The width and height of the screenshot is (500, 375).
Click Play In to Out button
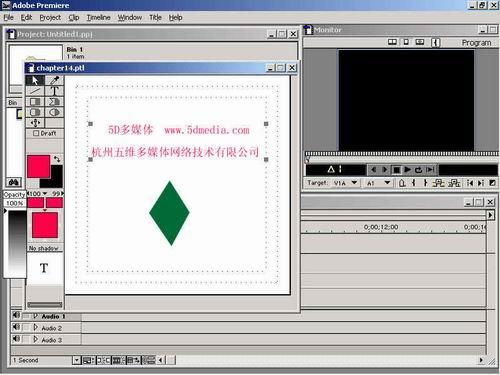[x=430, y=170]
